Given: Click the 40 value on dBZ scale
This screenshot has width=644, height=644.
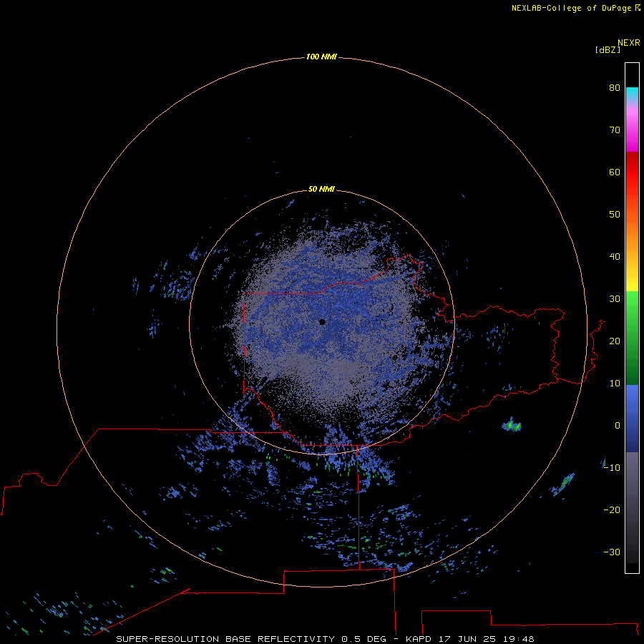Looking at the screenshot, I should pyautogui.click(x=615, y=257).
